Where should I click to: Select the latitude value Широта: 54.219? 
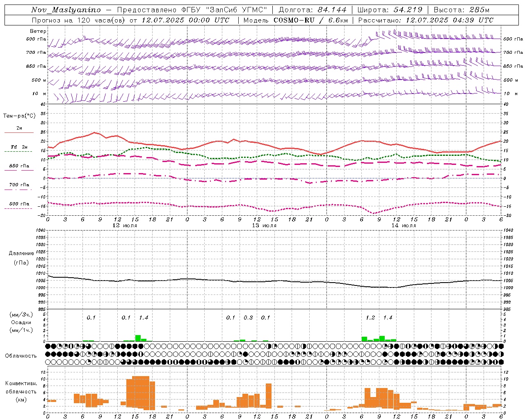[390, 10]
